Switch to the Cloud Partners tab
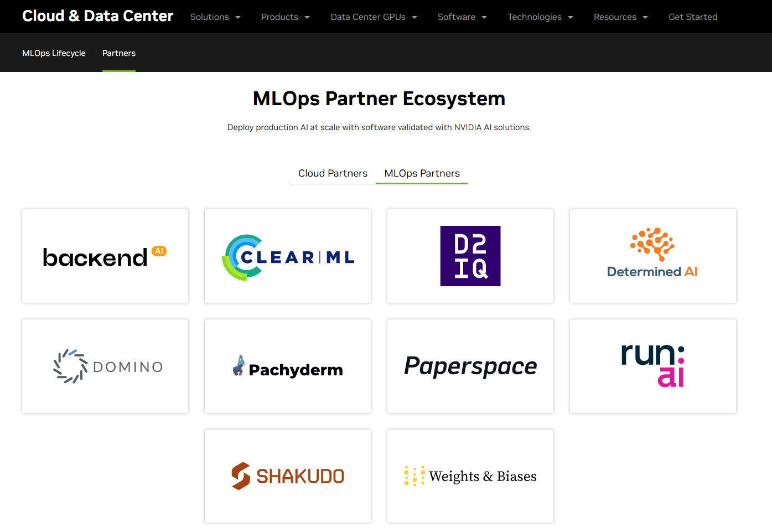The width and height of the screenshot is (772, 532). 333,173
